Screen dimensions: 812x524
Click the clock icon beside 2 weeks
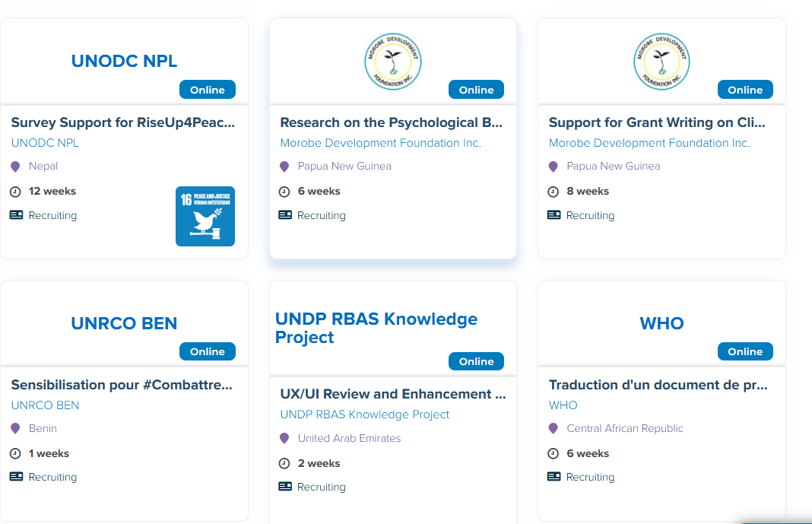click(x=284, y=463)
